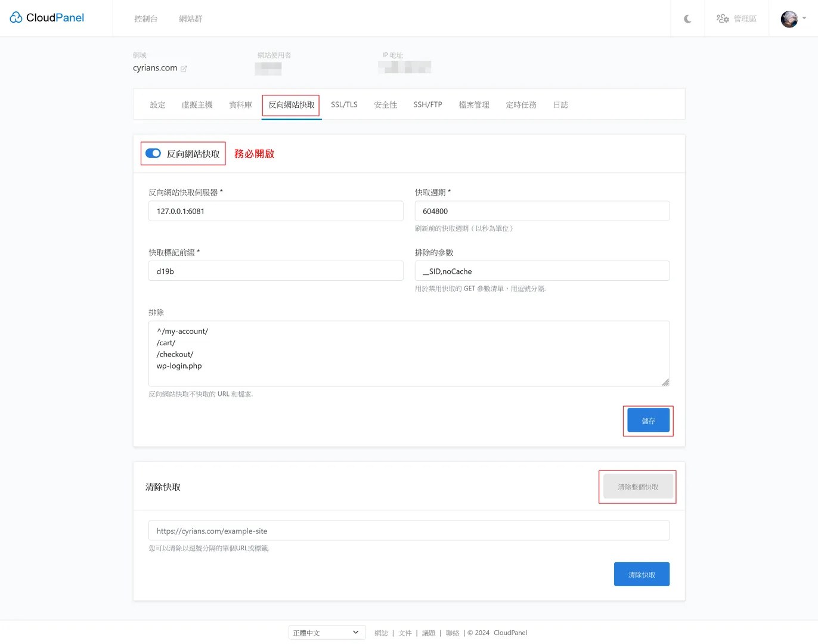
Task: Expand the user account dropdown arrow
Action: [804, 18]
